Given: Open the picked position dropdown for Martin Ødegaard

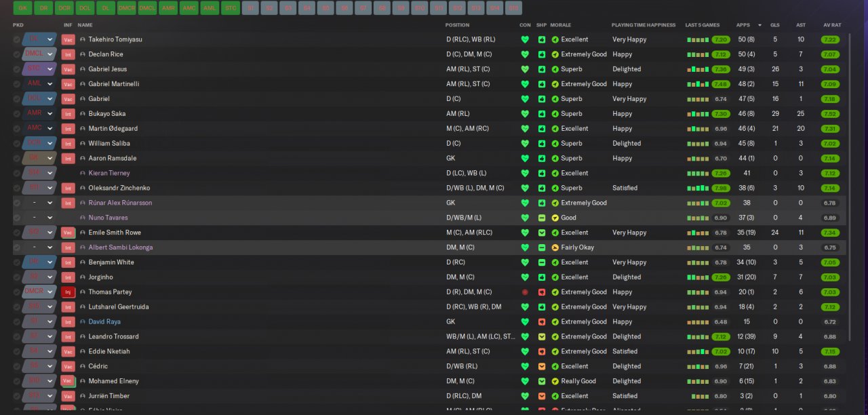Looking at the screenshot, I should pos(39,129).
